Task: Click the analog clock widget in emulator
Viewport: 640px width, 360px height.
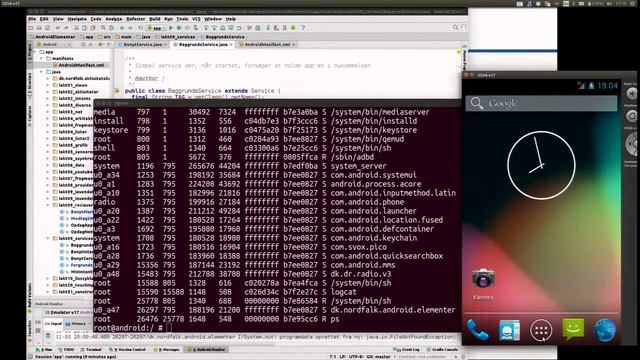Action: click(x=541, y=165)
